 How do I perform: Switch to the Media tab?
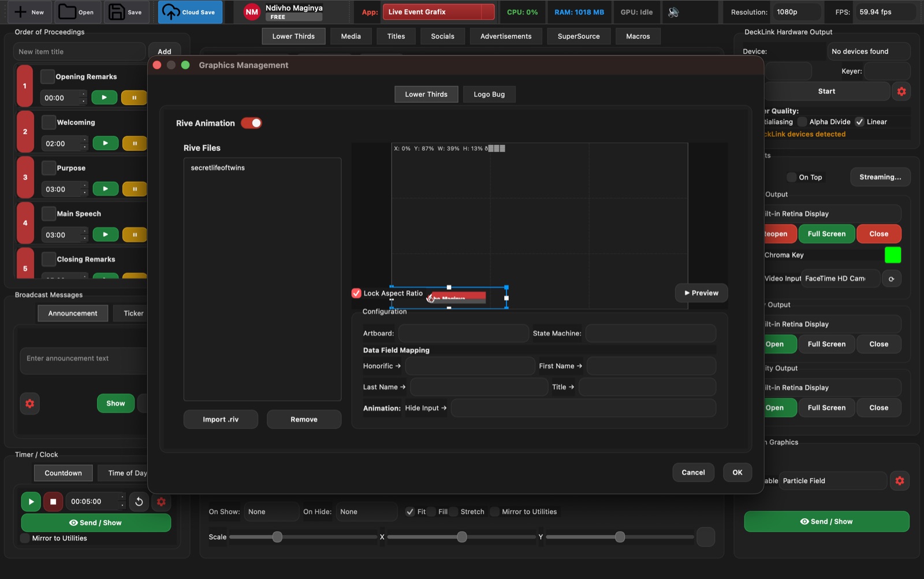pyautogui.click(x=351, y=36)
